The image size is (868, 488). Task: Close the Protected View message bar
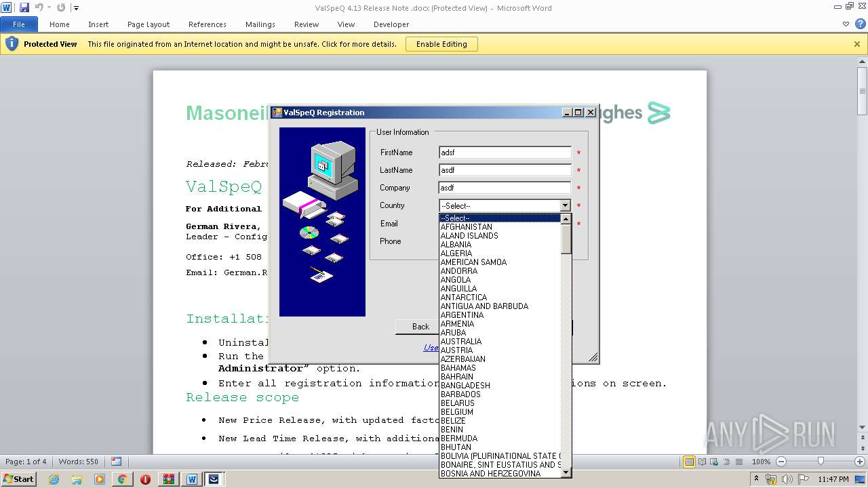[x=857, y=44]
